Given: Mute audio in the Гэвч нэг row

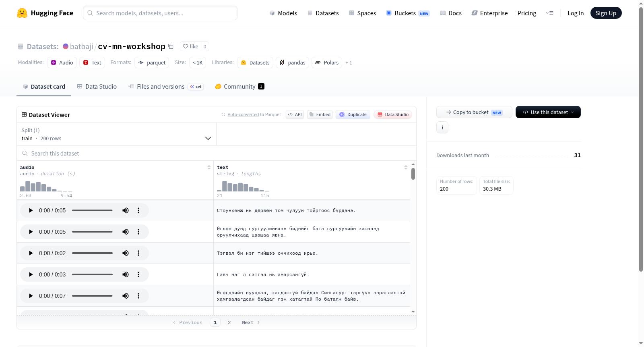Looking at the screenshot, I should click(x=126, y=274).
